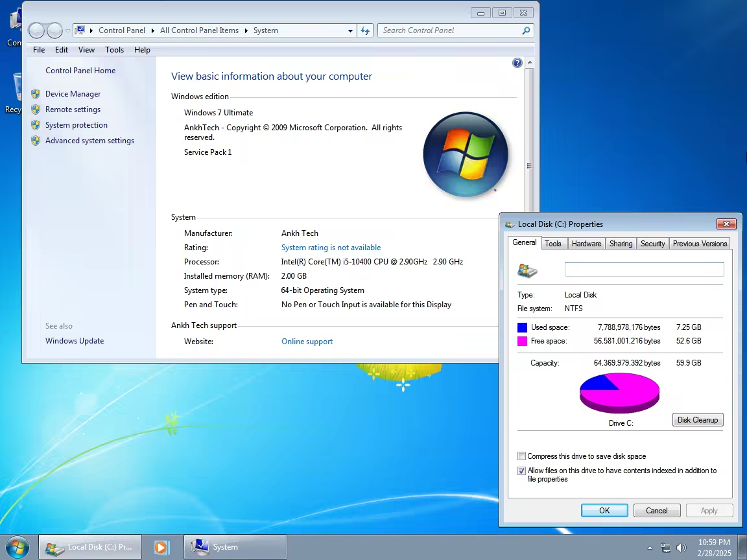Click the blue Used space color swatch
747x560 pixels.
click(x=522, y=327)
